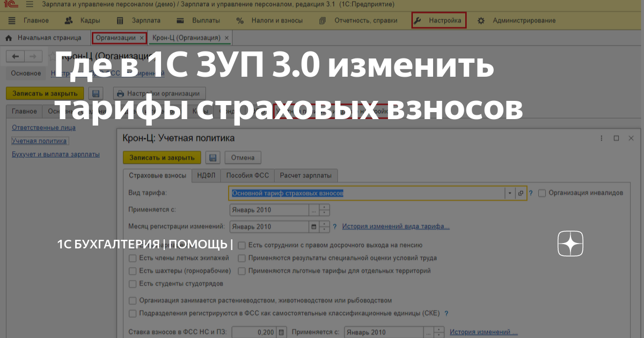Viewport: 644px width, 338px height.
Task: Select the Основное navigation item
Action: click(26, 73)
